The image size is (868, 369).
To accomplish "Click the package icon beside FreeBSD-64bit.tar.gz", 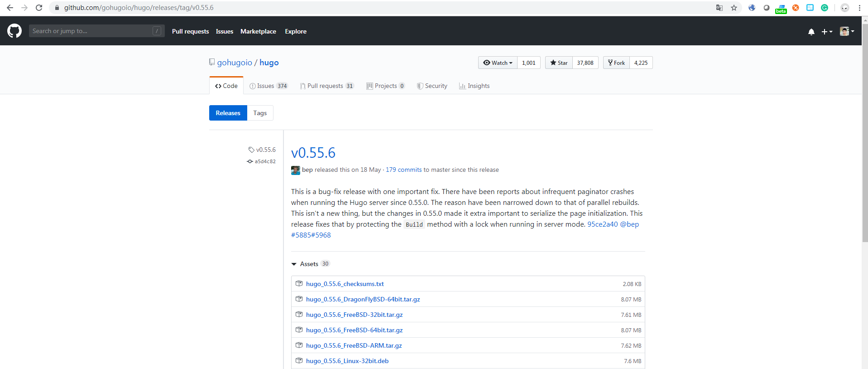I will [299, 330].
